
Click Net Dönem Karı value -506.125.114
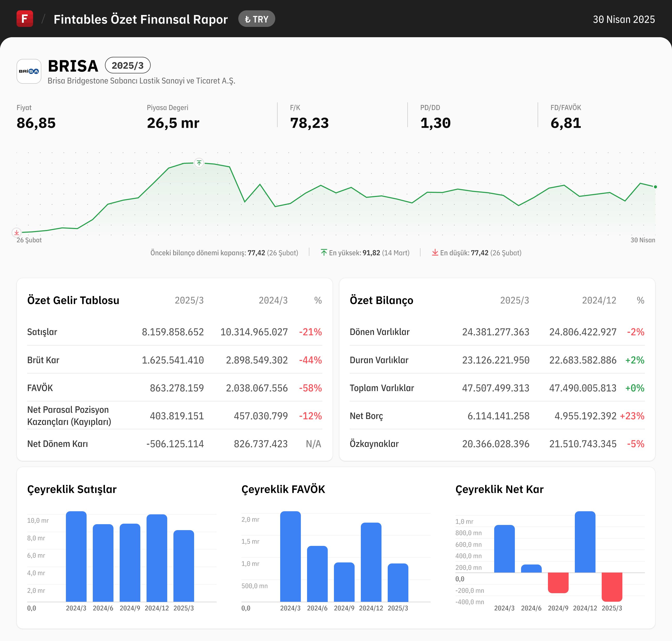[x=175, y=444]
